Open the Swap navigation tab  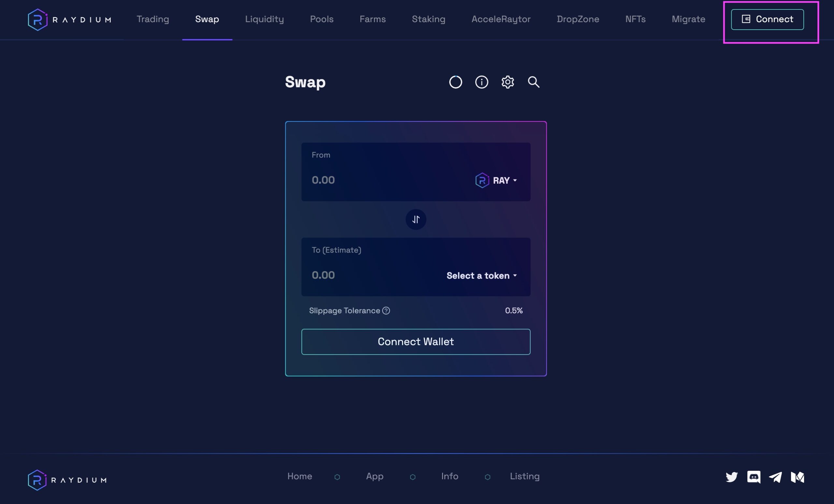[207, 19]
